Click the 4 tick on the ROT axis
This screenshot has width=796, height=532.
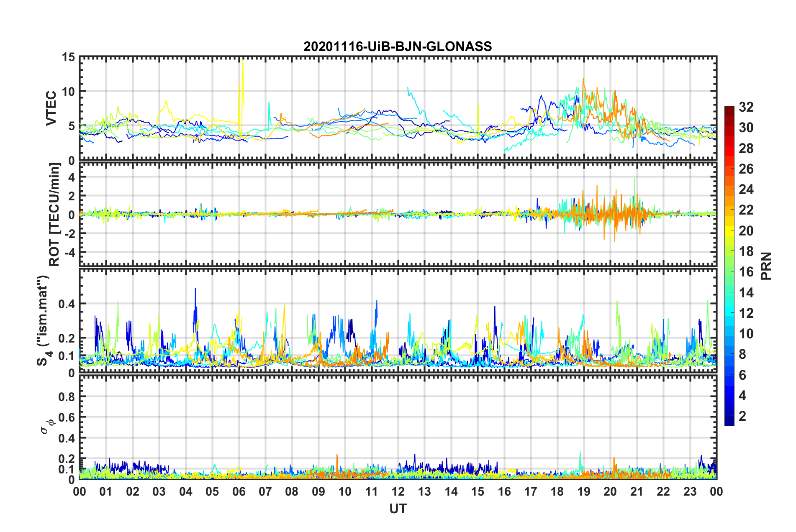point(72,177)
